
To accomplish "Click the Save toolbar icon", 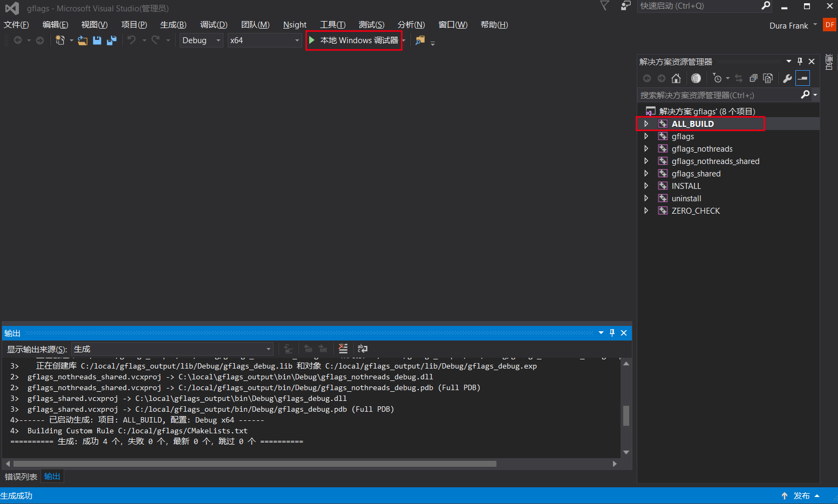I will click(97, 40).
